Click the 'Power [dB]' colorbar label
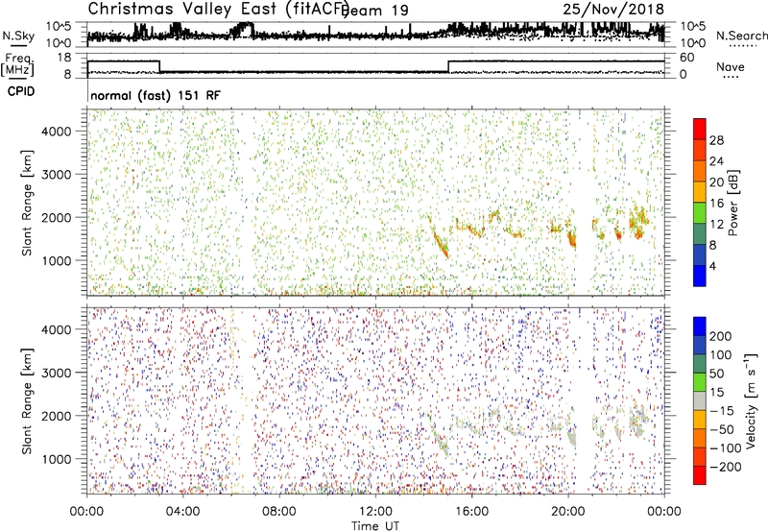 [x=733, y=203]
